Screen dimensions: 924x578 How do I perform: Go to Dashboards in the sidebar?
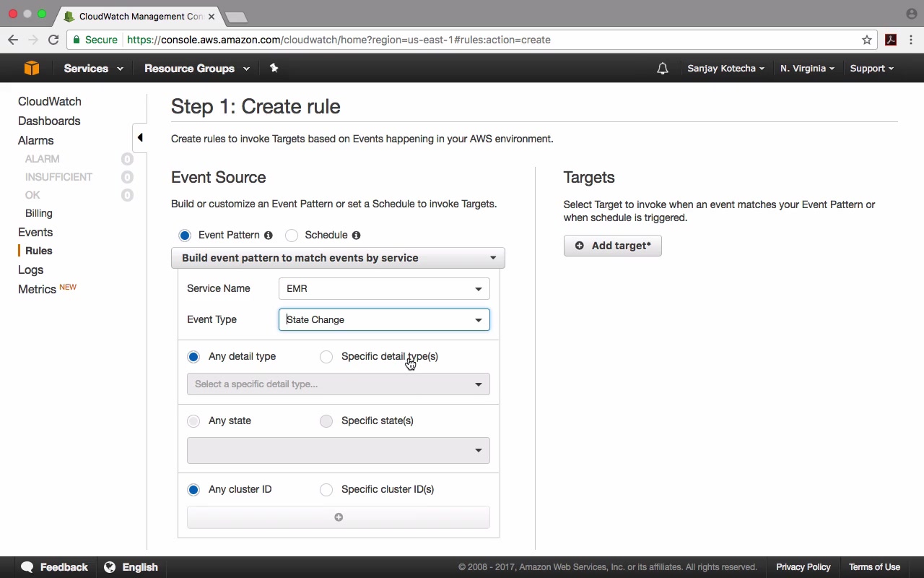pyautogui.click(x=49, y=121)
